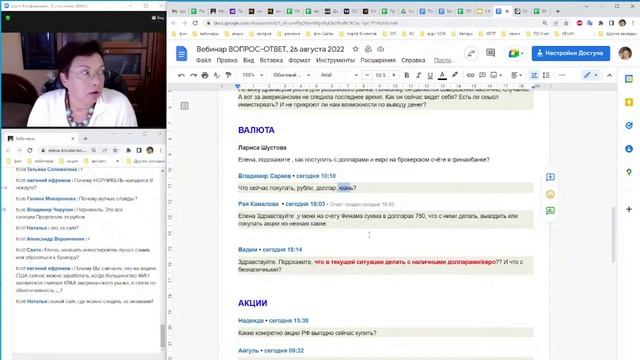The height and width of the screenshot is (360, 640).
Task: Click the Настройки Доступа share button
Action: pyautogui.click(x=571, y=53)
